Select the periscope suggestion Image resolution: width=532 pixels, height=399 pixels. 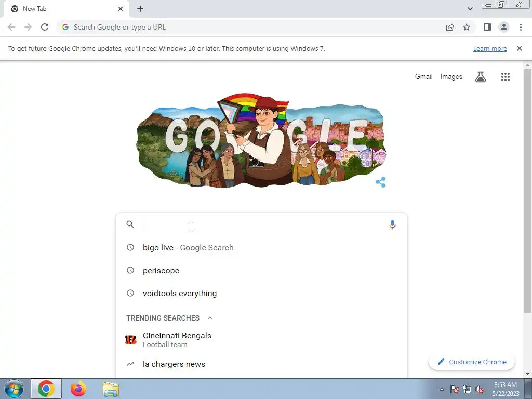click(x=261, y=270)
